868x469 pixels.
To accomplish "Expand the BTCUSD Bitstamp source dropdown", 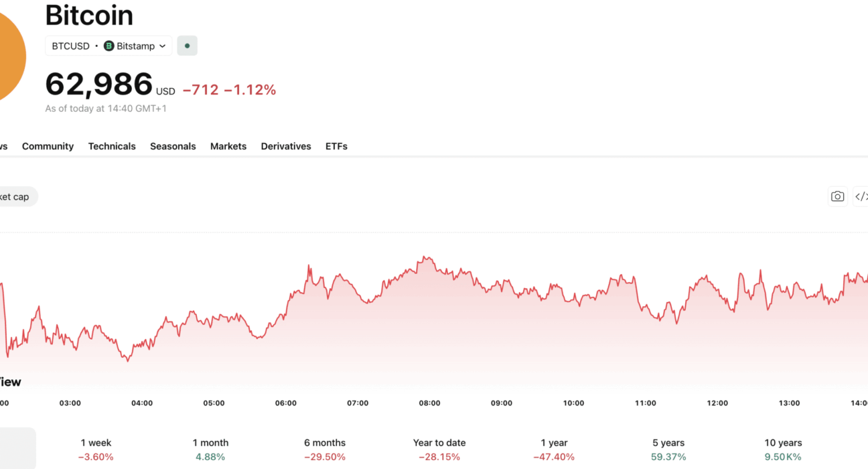I will [108, 46].
